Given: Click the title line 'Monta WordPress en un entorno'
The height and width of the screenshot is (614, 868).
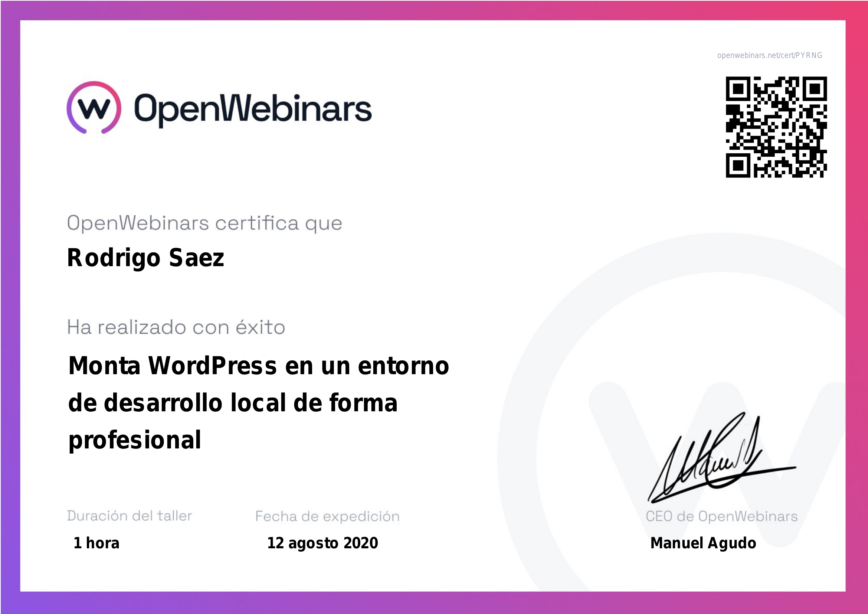Looking at the screenshot, I should click(x=259, y=366).
